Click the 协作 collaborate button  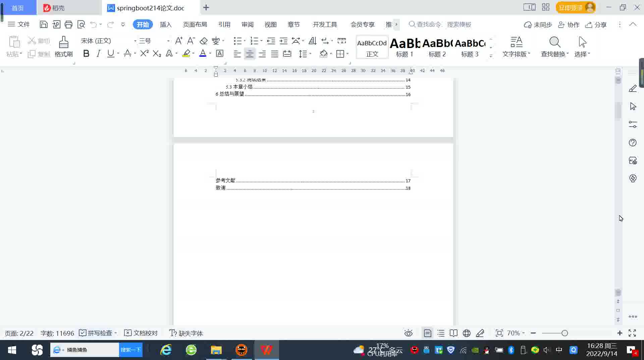point(569,25)
